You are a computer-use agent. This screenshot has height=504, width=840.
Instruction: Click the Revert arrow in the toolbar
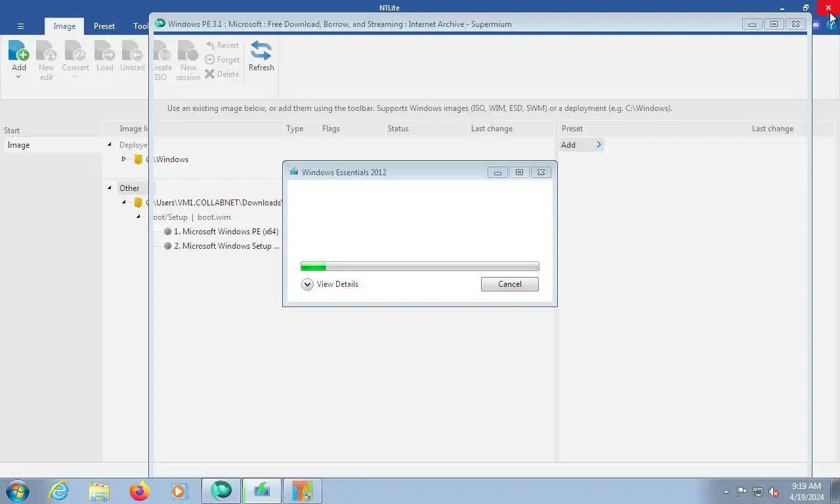click(x=210, y=45)
